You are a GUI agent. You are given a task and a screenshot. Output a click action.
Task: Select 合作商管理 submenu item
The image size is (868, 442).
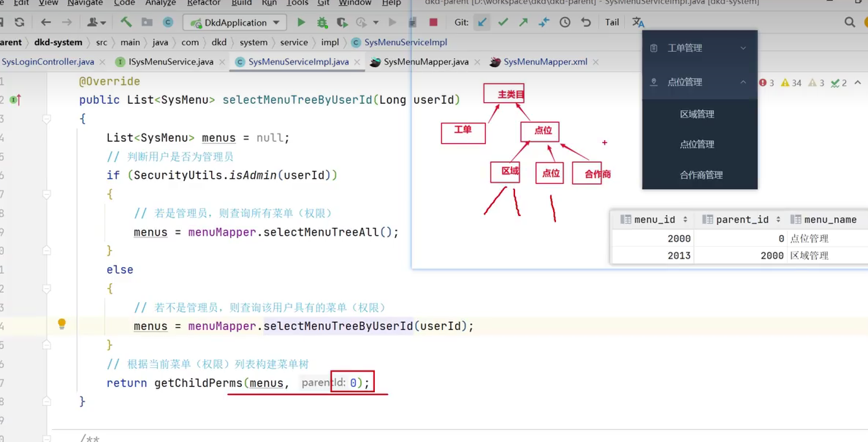(x=701, y=175)
